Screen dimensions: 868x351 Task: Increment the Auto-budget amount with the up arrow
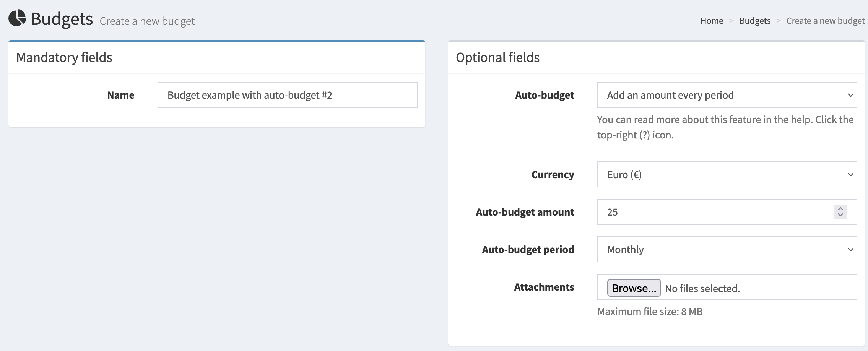pos(840,209)
